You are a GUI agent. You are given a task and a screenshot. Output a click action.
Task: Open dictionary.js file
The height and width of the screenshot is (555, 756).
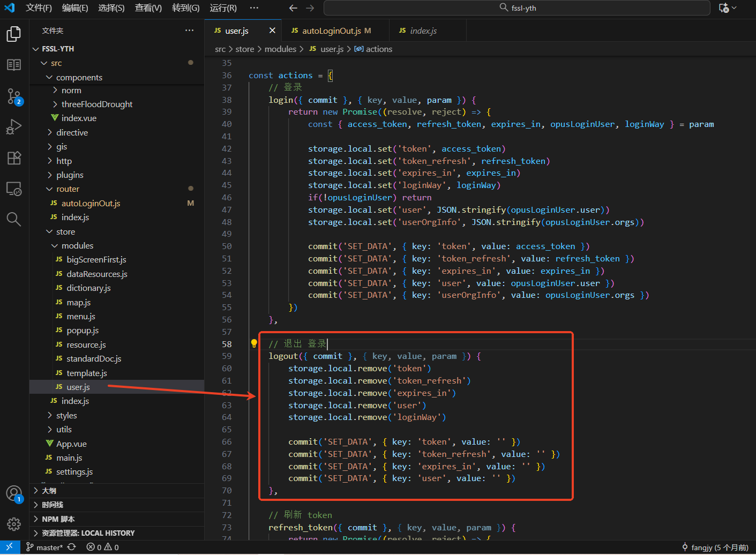click(x=117, y=288)
